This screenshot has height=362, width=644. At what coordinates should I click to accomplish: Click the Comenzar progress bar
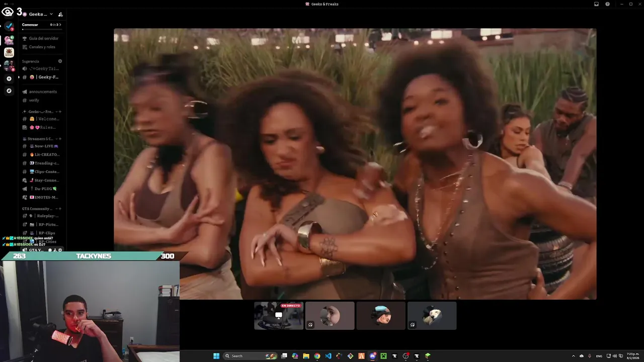pyautogui.click(x=42, y=30)
